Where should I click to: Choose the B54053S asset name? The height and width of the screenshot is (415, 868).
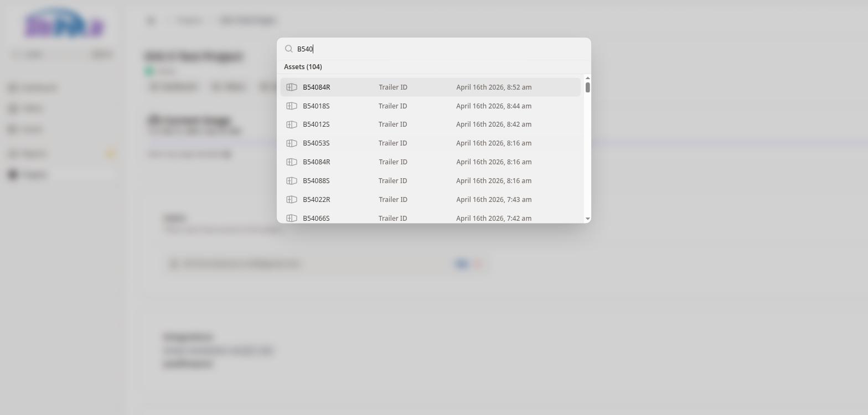pos(316,143)
